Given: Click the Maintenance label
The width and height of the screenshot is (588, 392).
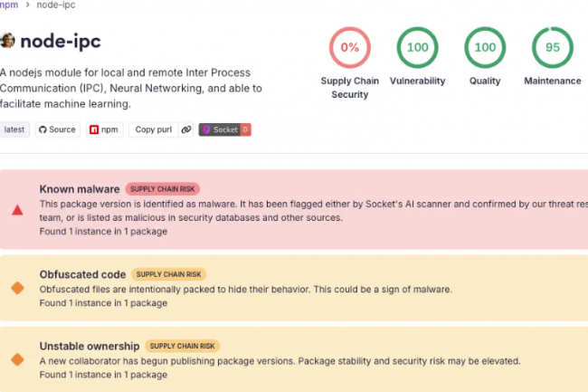Looking at the screenshot, I should (x=553, y=81).
